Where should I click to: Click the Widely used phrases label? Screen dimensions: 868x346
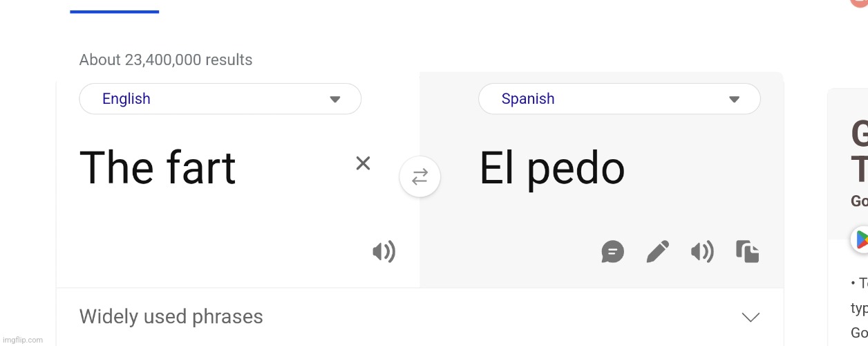(x=171, y=317)
